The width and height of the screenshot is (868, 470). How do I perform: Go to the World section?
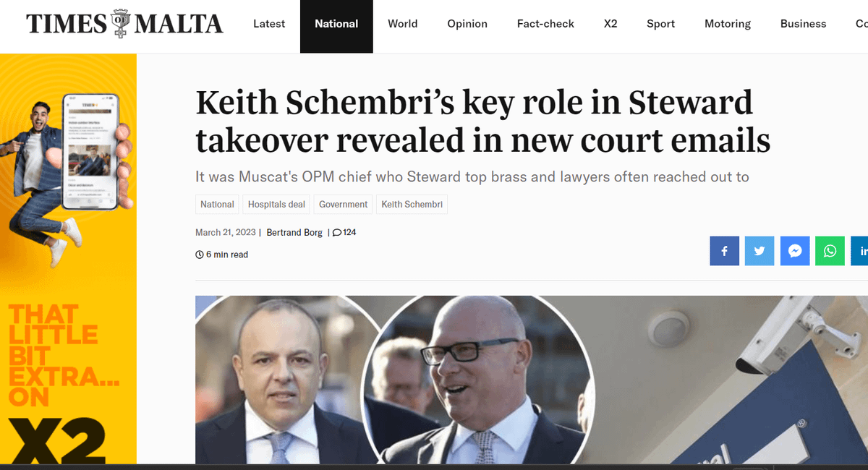pyautogui.click(x=402, y=24)
